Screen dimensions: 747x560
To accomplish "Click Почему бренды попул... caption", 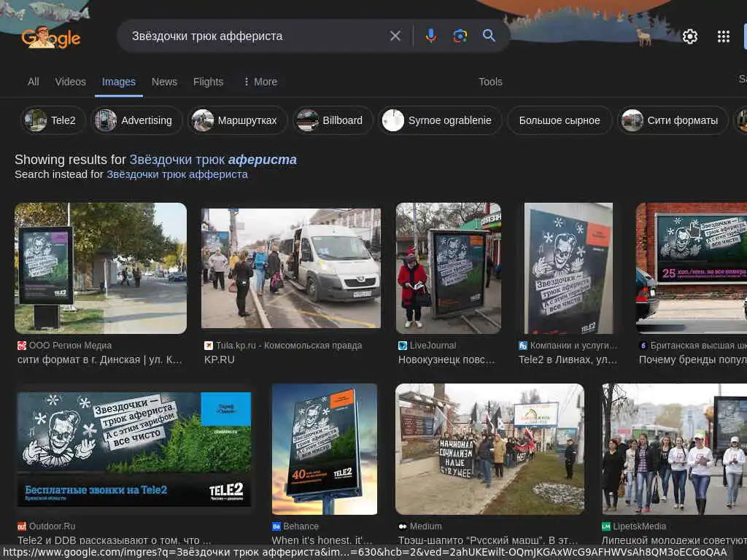I will tap(693, 360).
